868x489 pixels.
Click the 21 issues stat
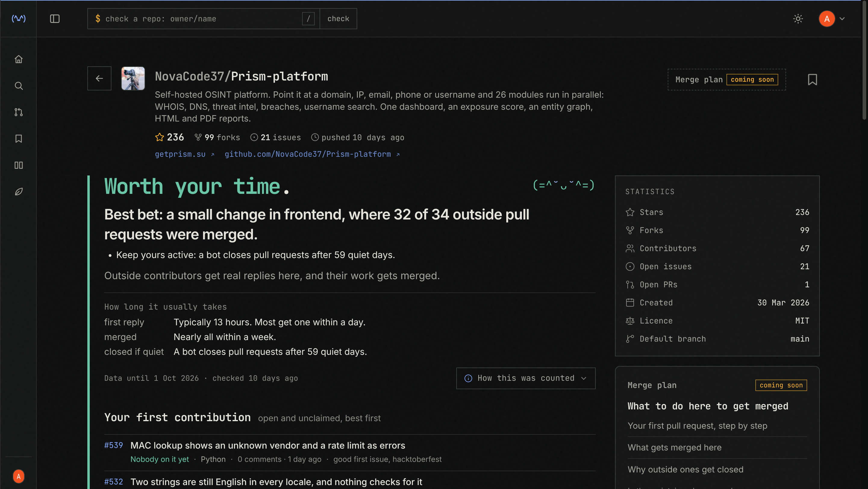(x=276, y=137)
